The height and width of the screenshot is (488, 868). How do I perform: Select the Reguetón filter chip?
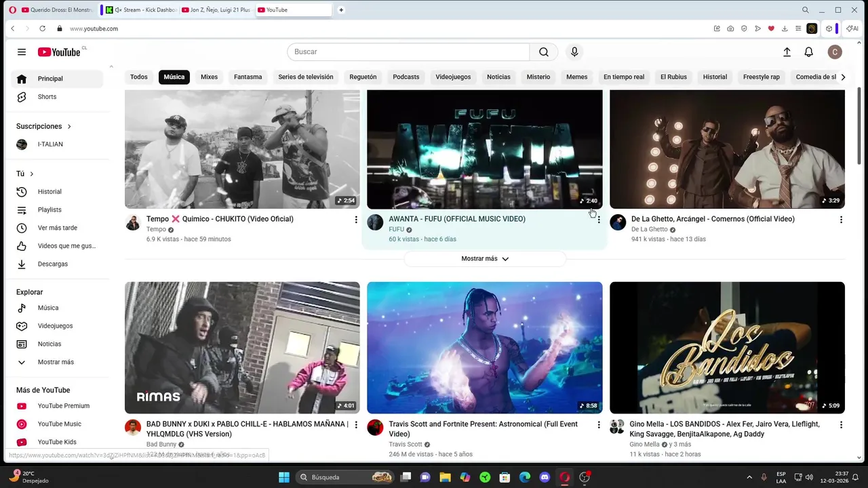tap(363, 77)
